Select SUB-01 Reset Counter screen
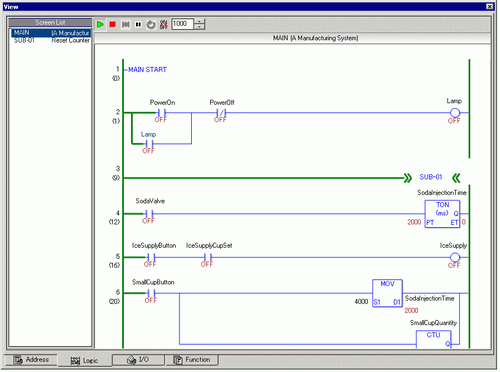This screenshot has height=372, width=500. [x=51, y=41]
